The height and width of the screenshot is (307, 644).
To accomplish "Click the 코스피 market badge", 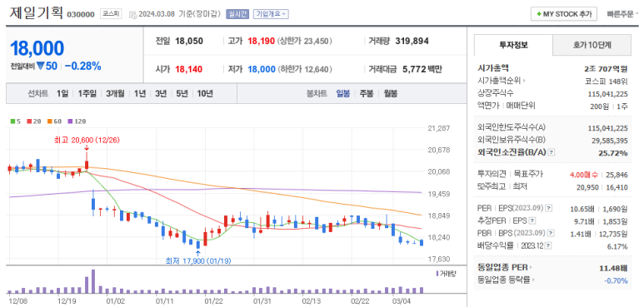I will pos(111,13).
